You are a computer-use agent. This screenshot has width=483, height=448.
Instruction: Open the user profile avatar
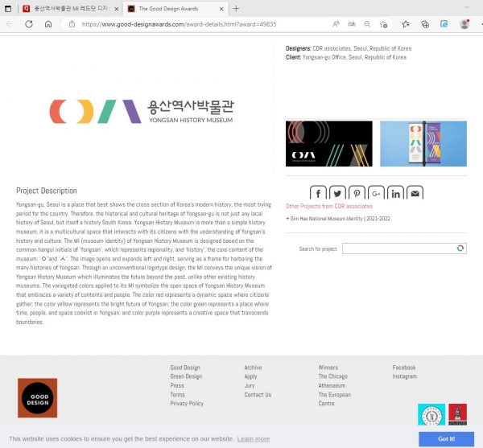(x=464, y=24)
